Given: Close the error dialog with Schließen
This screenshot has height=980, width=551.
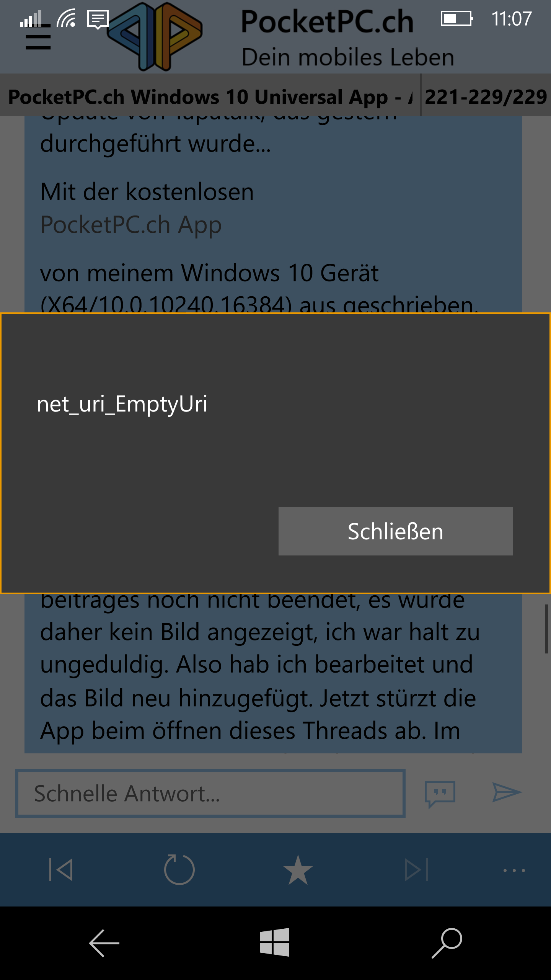Looking at the screenshot, I should point(395,531).
